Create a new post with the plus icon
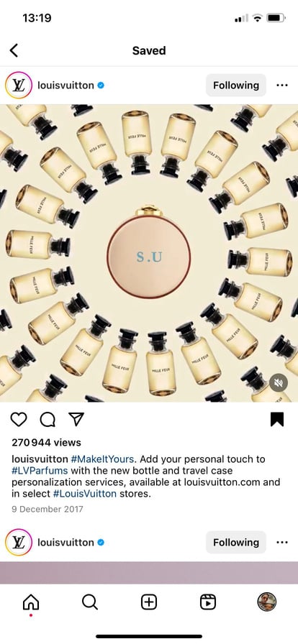The image size is (298, 644). point(149,602)
